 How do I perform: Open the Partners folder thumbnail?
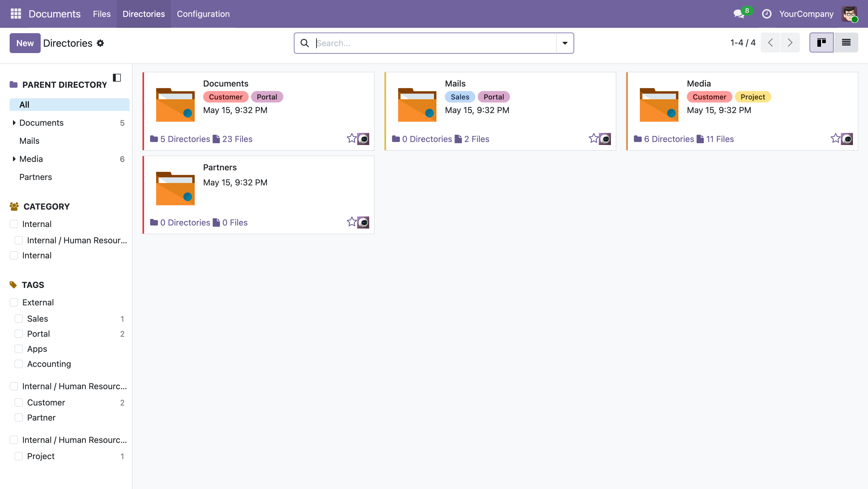point(175,188)
